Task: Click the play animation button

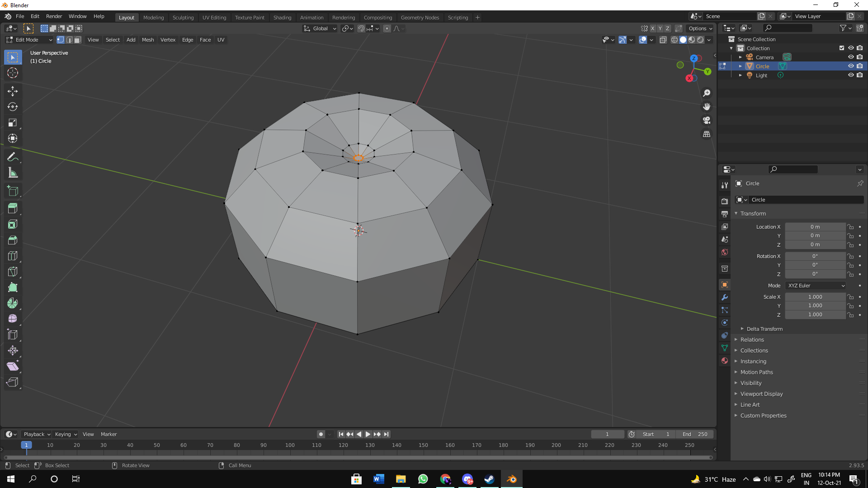Action: [x=368, y=434]
